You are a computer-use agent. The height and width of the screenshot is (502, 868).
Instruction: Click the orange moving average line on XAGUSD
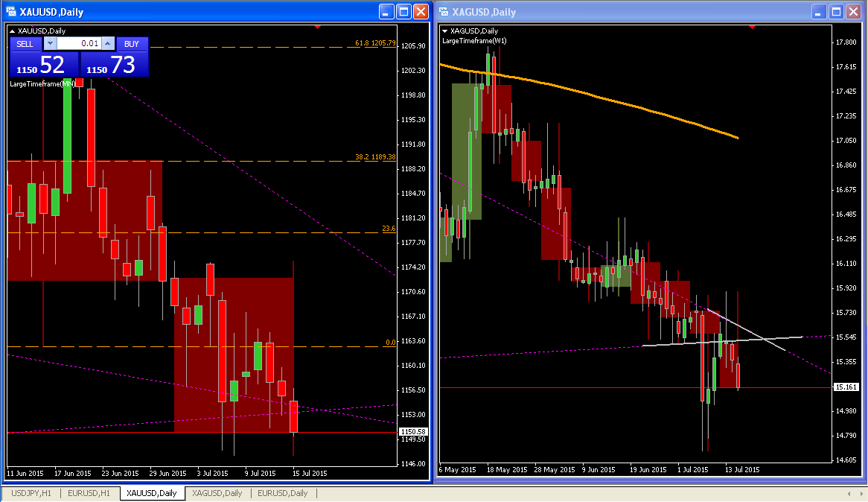(633, 104)
